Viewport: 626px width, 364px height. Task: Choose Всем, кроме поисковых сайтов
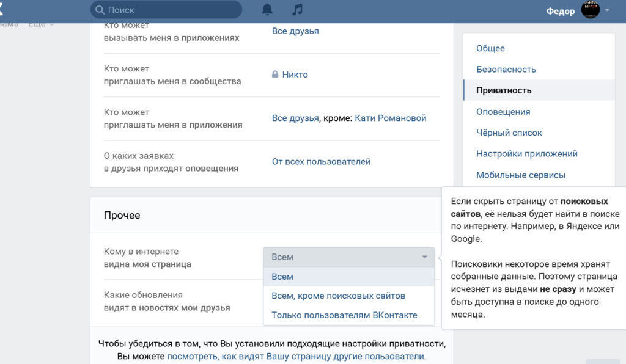coord(338,296)
